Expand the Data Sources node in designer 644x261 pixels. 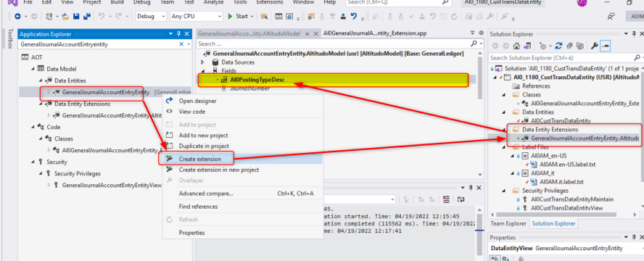point(202,62)
